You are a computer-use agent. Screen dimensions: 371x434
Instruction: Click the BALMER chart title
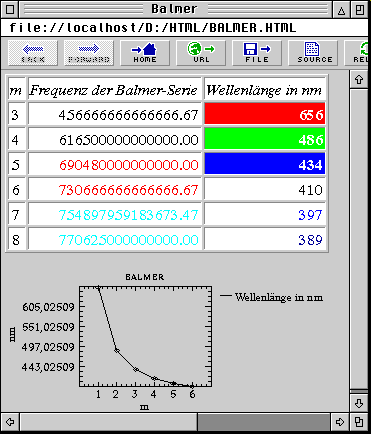[x=145, y=277]
